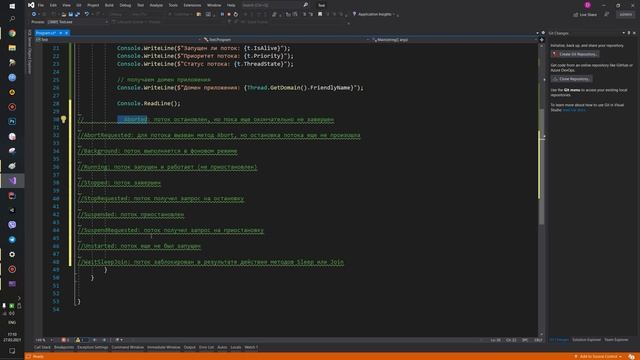Image resolution: width=640 pixels, height=360 pixels.
Task: Click the lightbulb quick actions icon
Action: [63, 119]
